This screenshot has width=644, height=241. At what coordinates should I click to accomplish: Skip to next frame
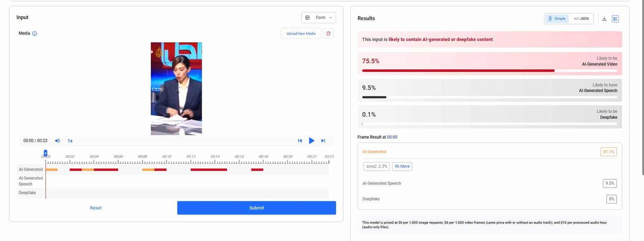pyautogui.click(x=323, y=141)
